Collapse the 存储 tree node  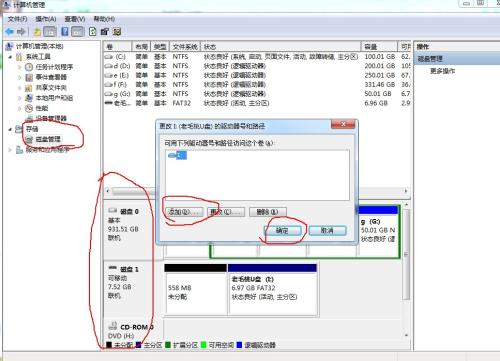coord(10,129)
